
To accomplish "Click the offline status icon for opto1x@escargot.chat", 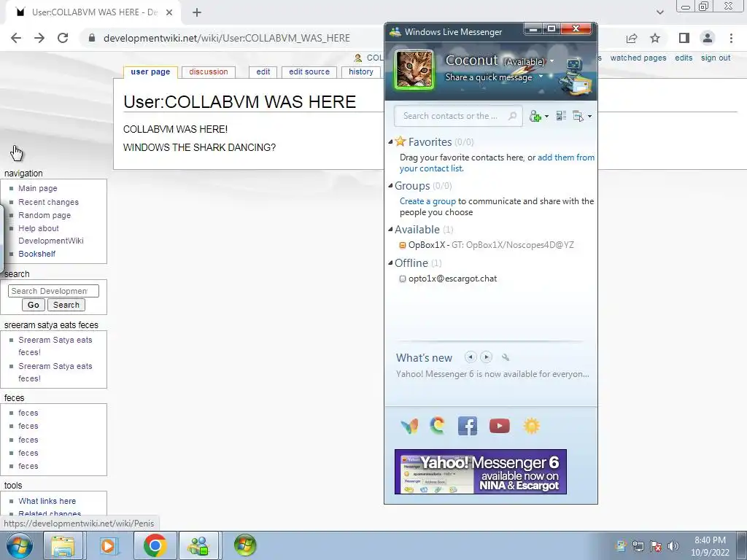I will tap(403, 279).
